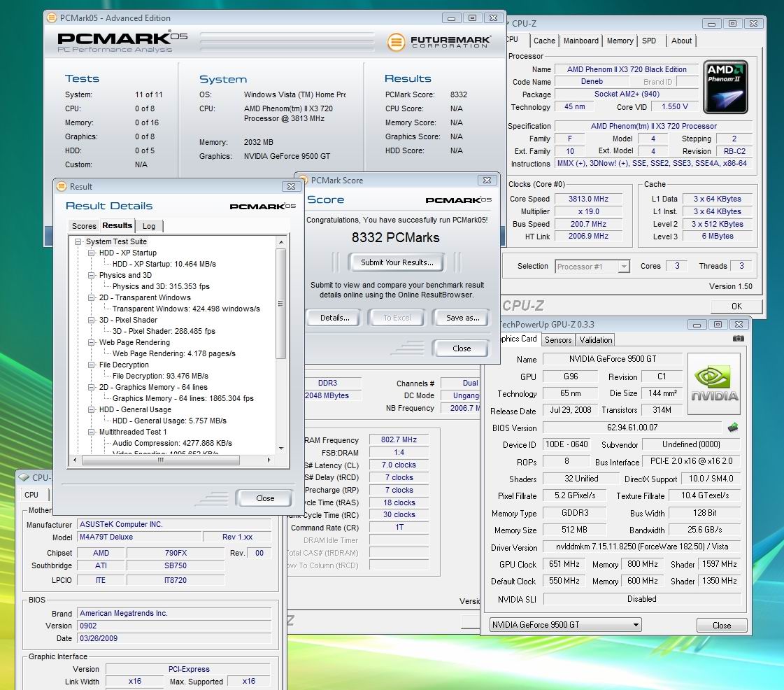
Task: Click Close in the PCMark Score dialog
Action: [x=462, y=348]
